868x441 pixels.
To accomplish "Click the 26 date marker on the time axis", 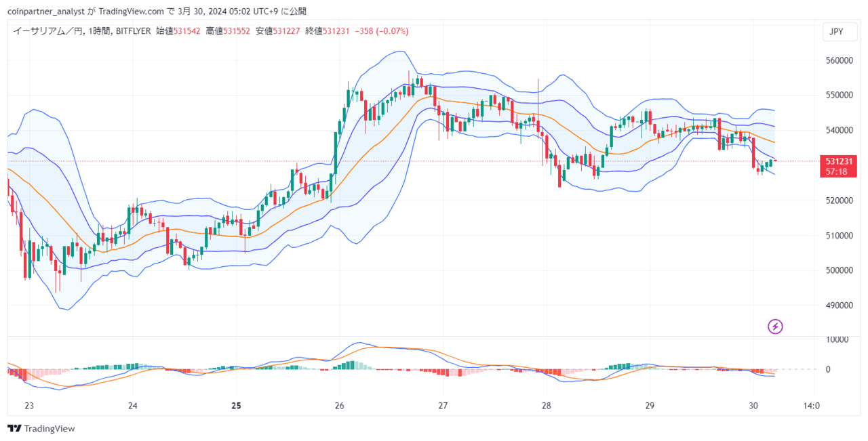I will [x=340, y=406].
